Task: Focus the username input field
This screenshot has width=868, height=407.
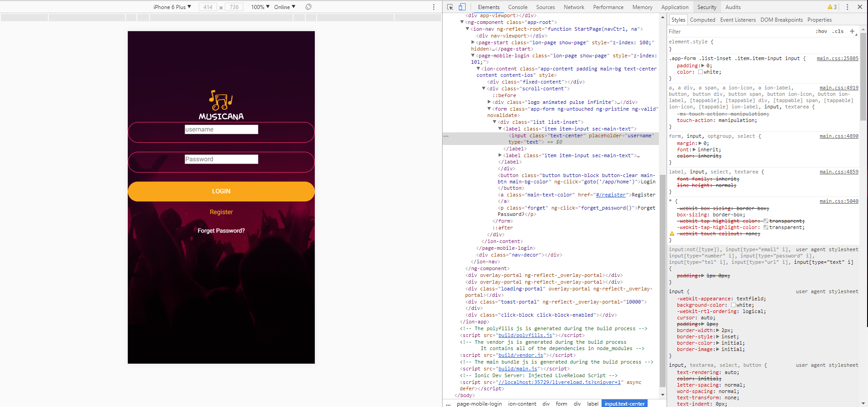Action: coord(221,130)
